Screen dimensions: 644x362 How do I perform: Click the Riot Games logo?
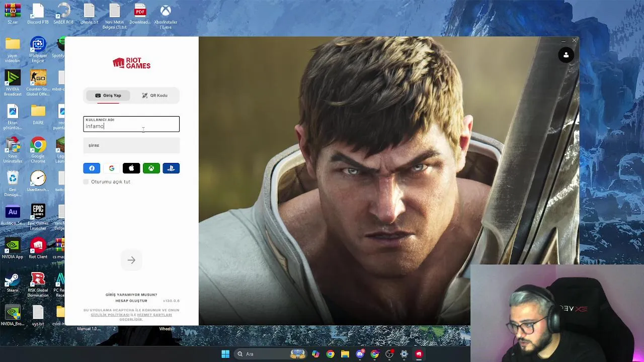tap(131, 63)
